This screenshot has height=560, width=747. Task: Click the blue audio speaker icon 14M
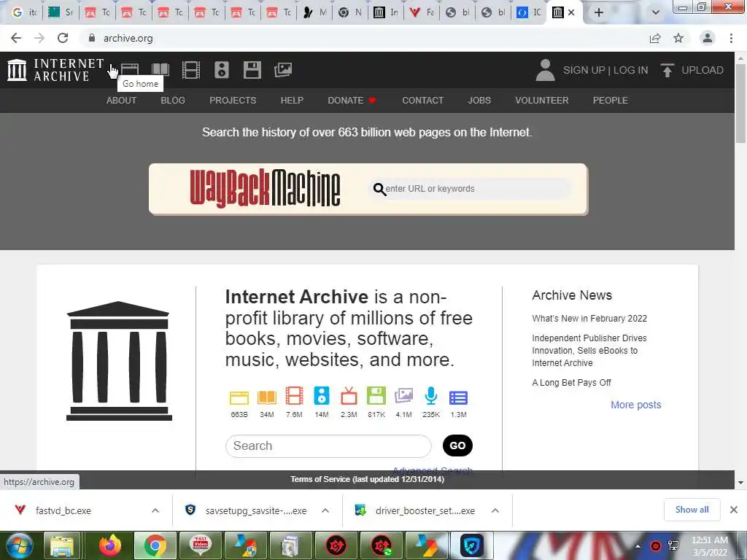click(322, 396)
